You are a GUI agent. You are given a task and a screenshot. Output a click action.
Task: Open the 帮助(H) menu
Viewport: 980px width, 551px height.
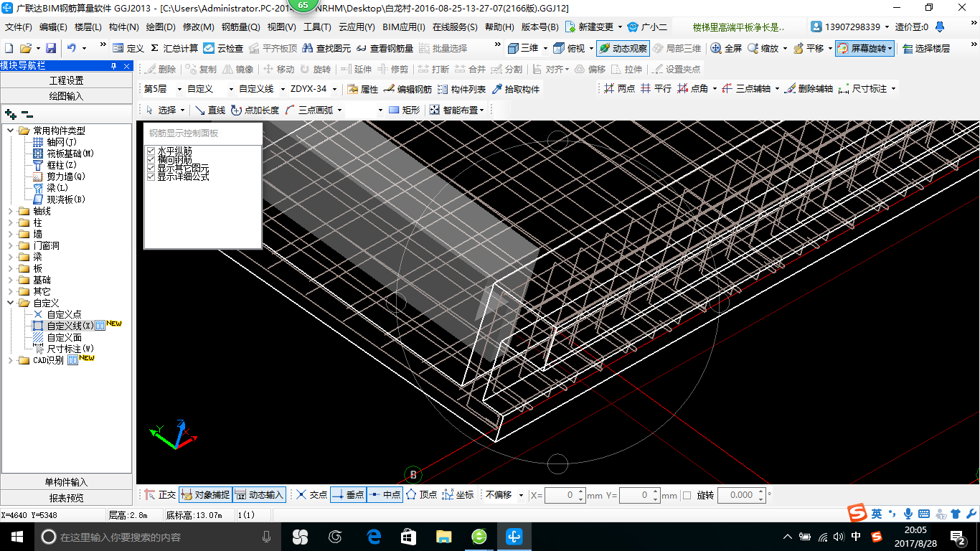499,27
